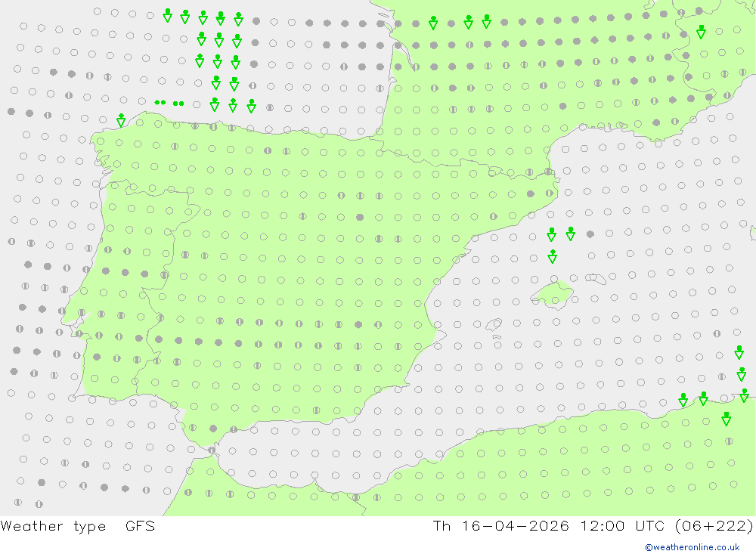Click the filled overcast symbol near the Cádiz coast
Image resolution: width=756 pixels, height=554 pixels.
213,428
